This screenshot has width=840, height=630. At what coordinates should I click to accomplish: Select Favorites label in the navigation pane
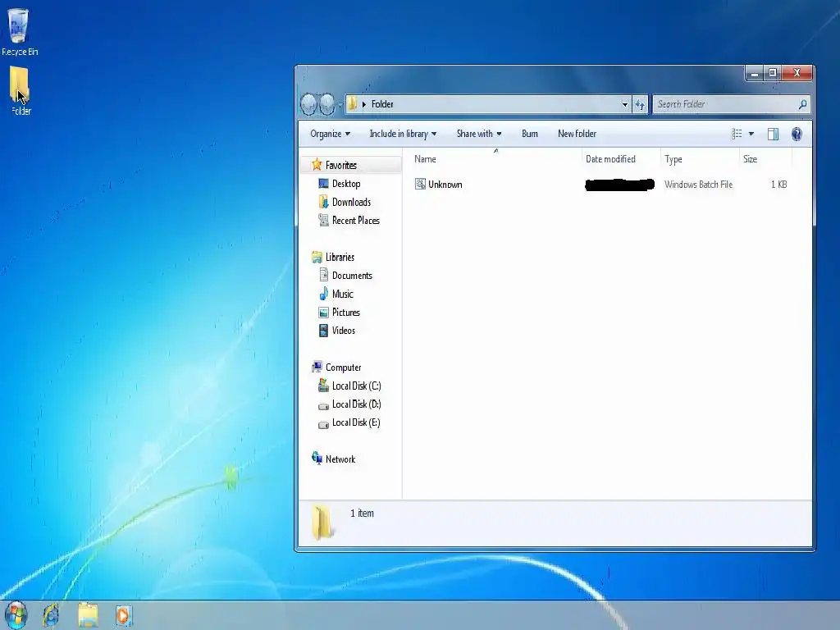pos(340,165)
